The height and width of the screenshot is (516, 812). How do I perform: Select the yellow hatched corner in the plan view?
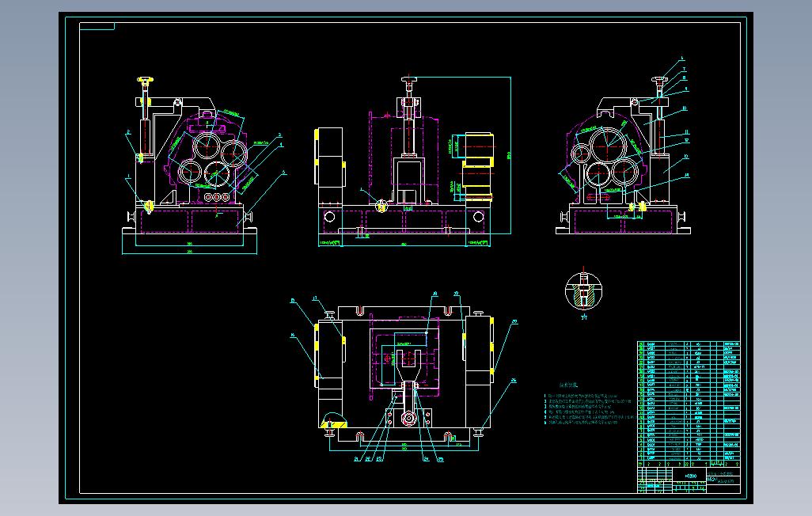tap(333, 425)
